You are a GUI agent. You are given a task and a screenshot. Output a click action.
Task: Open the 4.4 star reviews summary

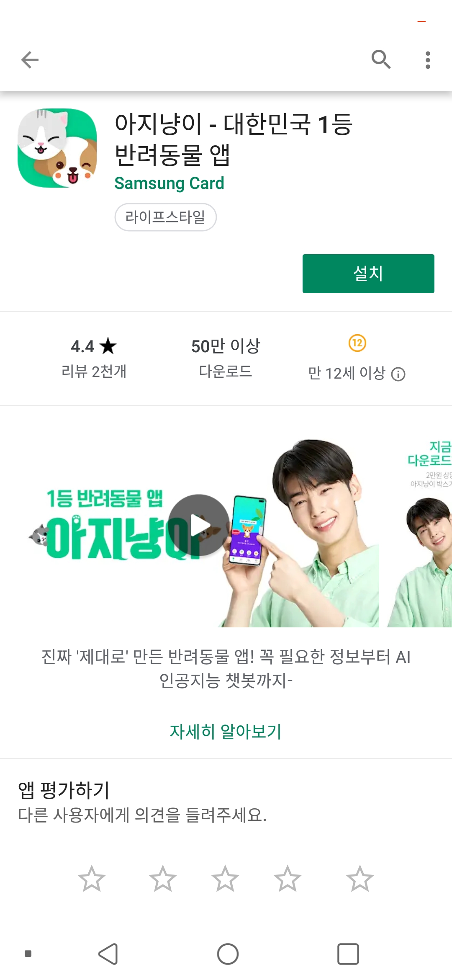94,358
